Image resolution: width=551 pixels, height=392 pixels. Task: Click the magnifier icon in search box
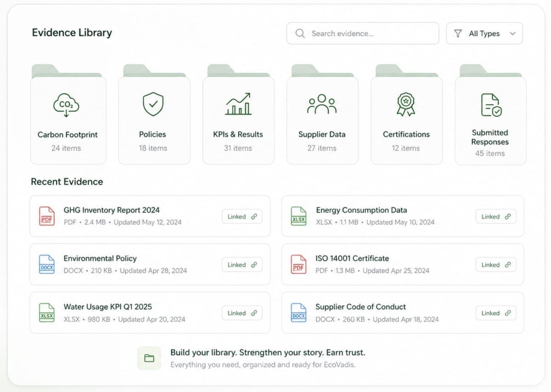click(300, 34)
